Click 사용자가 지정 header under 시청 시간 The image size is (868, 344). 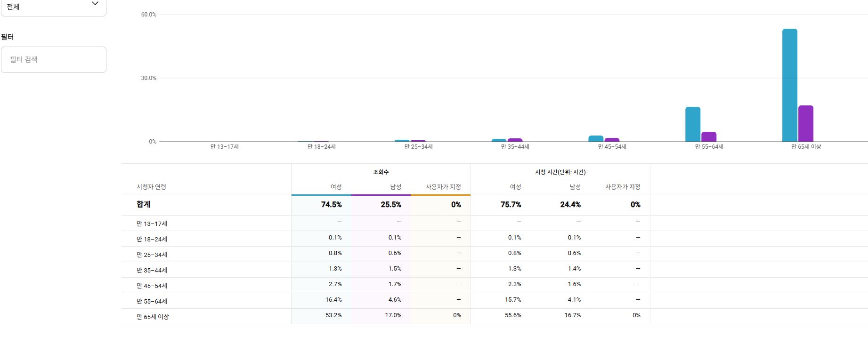tap(623, 187)
